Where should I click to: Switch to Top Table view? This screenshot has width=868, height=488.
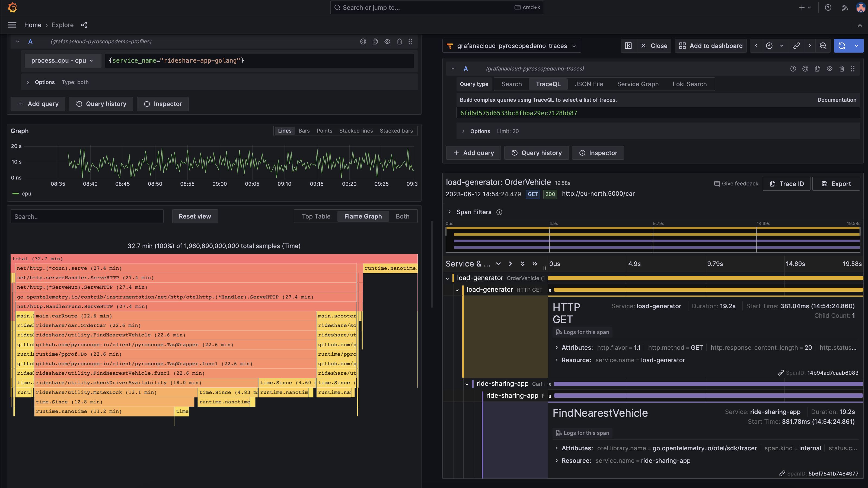pos(316,216)
